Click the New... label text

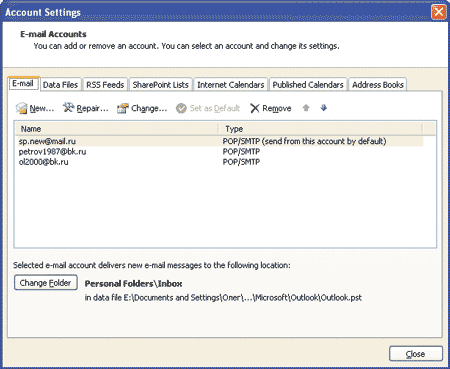(42, 108)
